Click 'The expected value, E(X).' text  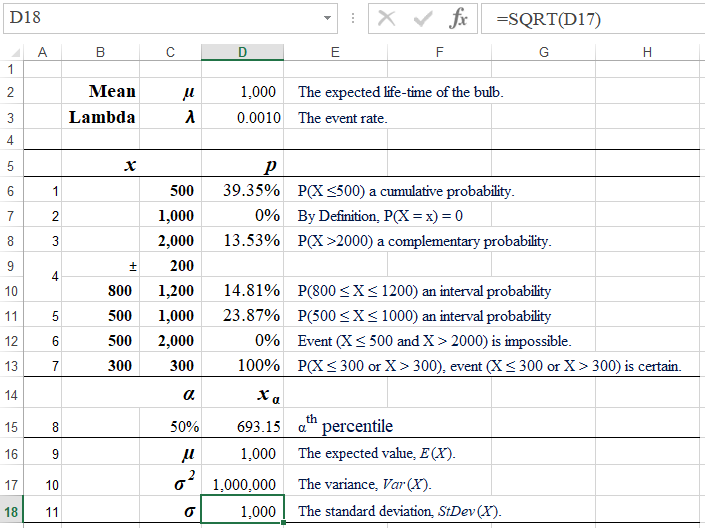click(377, 453)
